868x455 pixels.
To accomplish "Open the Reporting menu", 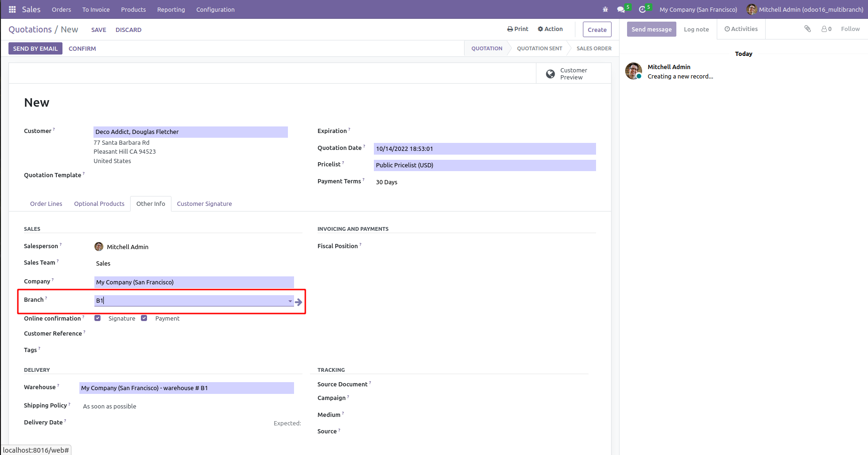I will (x=171, y=9).
